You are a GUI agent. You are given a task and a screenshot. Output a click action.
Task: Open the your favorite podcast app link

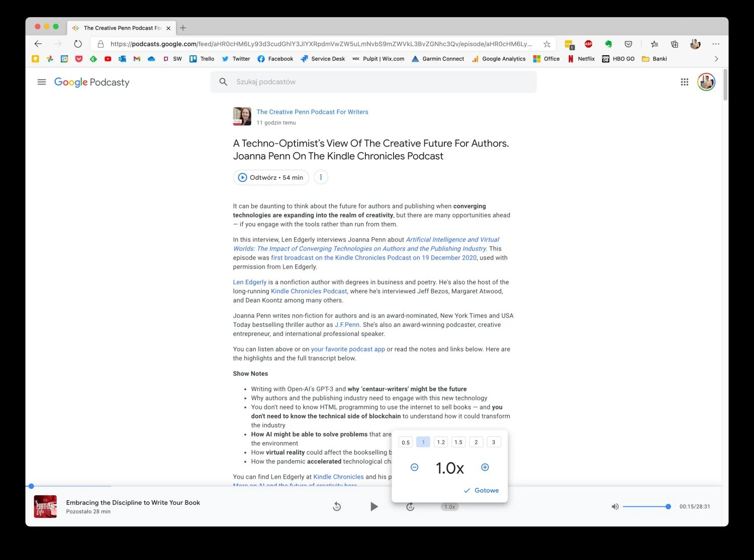(x=348, y=349)
